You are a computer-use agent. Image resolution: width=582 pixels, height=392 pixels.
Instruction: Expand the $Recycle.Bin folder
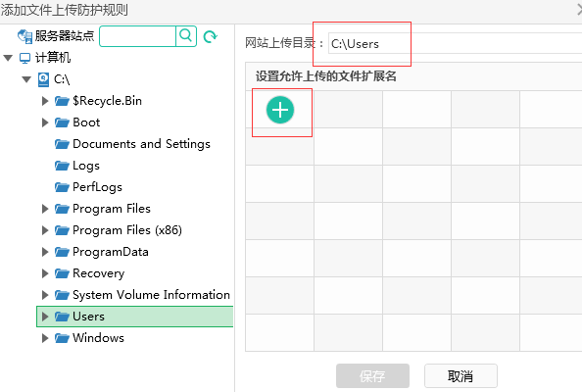tap(45, 101)
